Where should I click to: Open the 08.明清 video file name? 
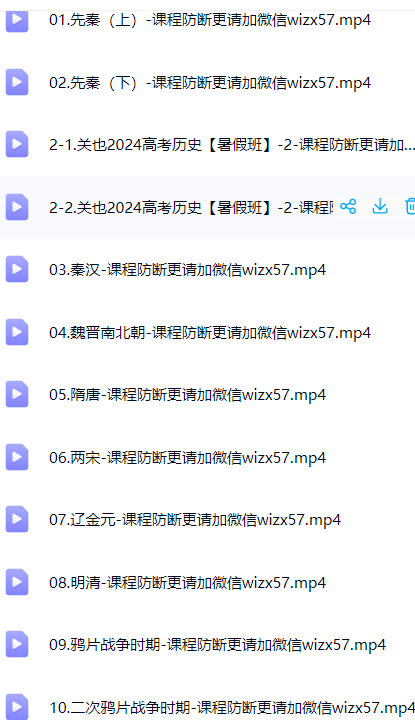click(x=187, y=583)
